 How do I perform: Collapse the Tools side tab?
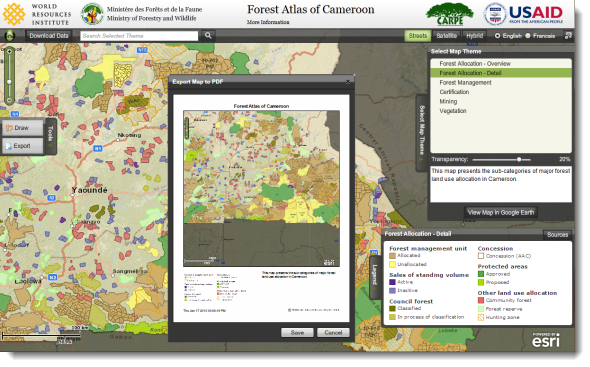(x=51, y=136)
